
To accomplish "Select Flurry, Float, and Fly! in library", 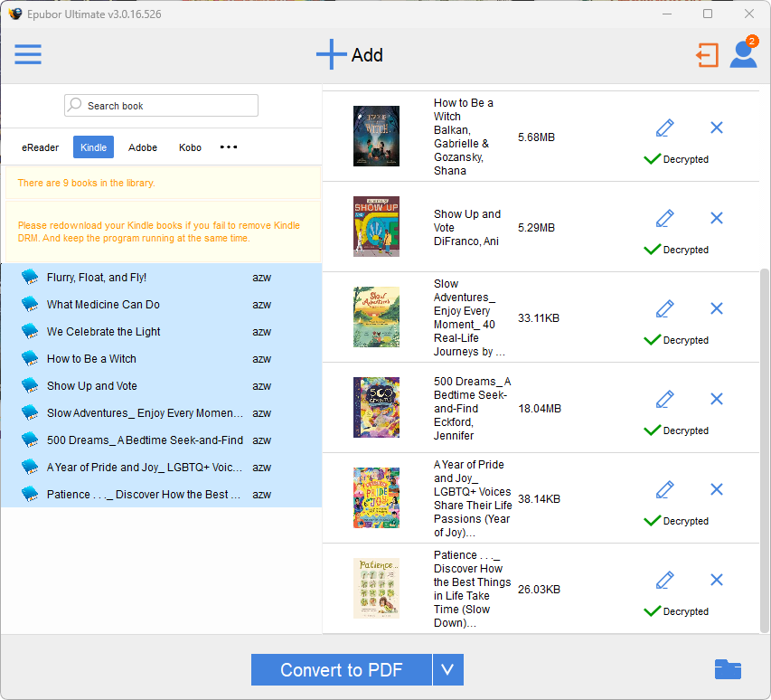I will pos(97,278).
